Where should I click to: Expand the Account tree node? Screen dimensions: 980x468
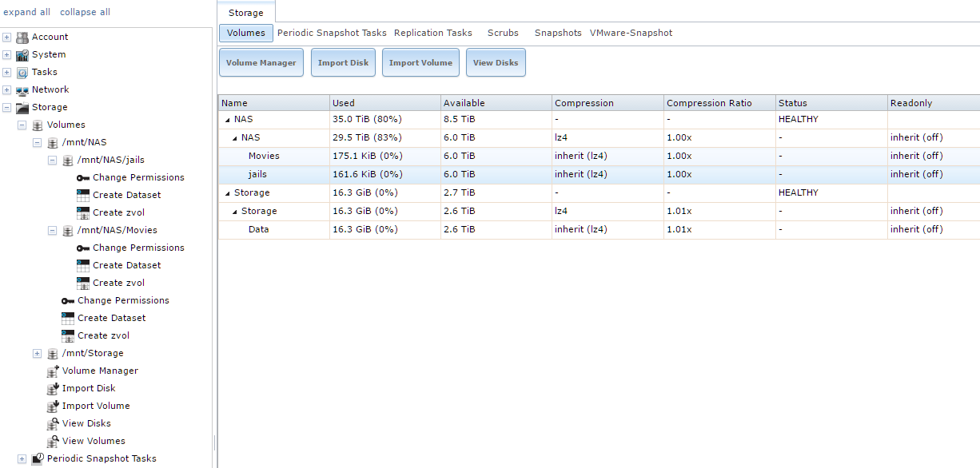point(7,37)
